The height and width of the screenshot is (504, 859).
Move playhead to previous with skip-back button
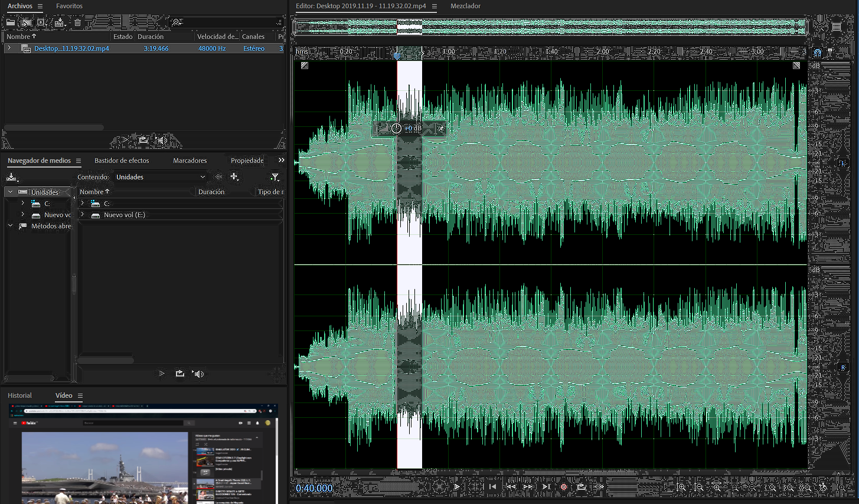[492, 487]
